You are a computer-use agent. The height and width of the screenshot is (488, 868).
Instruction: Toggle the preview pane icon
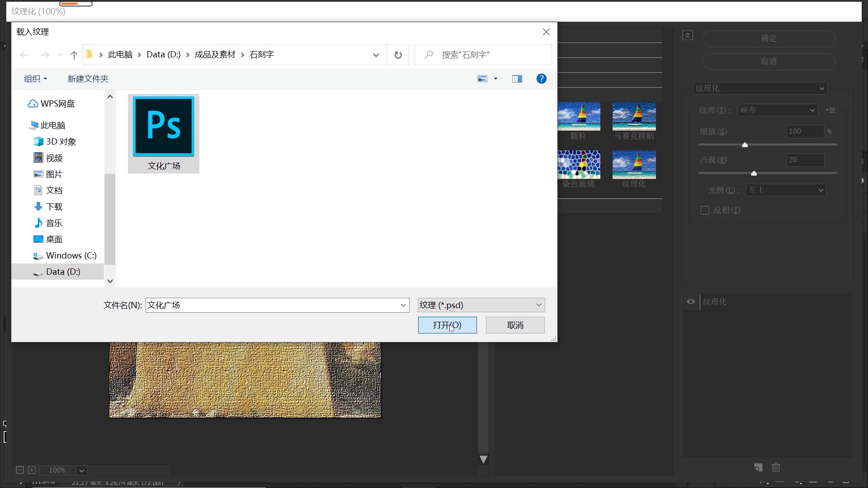(517, 79)
